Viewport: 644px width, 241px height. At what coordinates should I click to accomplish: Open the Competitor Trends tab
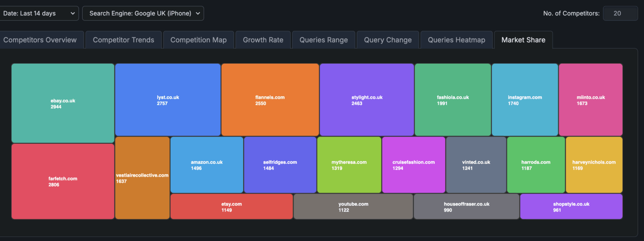pos(123,40)
